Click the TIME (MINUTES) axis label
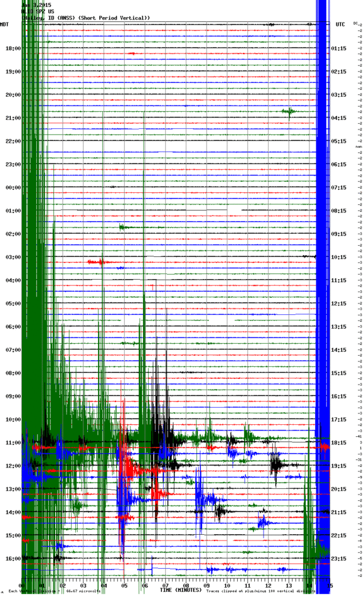 181,589
